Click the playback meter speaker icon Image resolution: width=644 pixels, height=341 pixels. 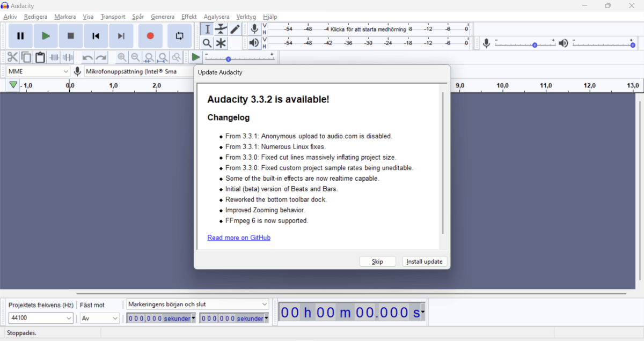[254, 43]
